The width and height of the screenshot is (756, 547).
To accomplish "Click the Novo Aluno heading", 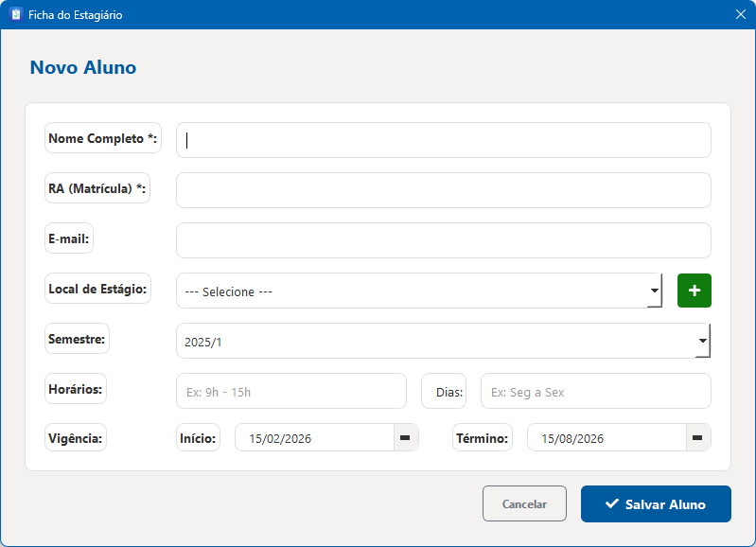I will (83, 68).
